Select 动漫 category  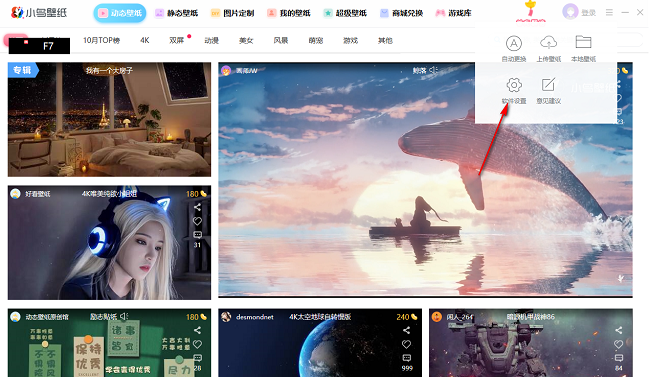[211, 40]
